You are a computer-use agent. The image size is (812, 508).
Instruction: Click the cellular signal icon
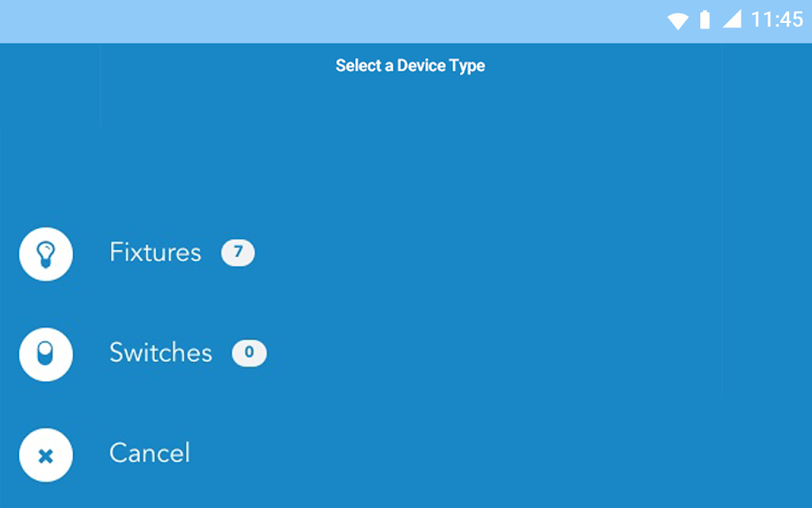click(x=732, y=20)
